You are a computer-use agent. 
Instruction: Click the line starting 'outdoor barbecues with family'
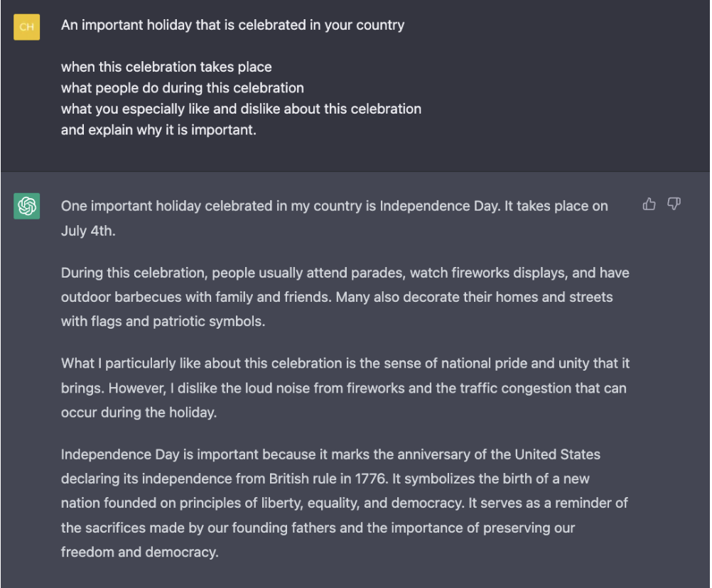tap(336, 298)
